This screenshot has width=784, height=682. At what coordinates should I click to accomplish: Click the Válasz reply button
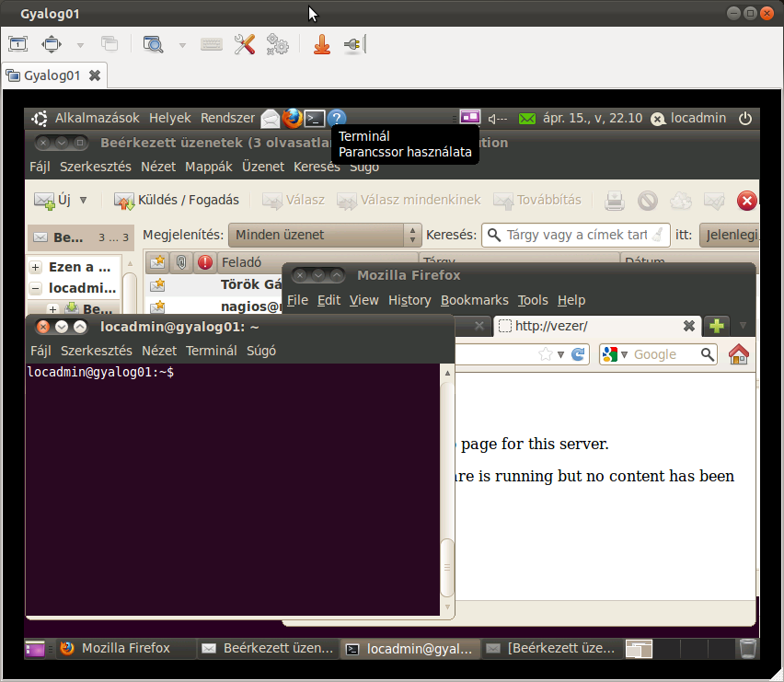[294, 201]
